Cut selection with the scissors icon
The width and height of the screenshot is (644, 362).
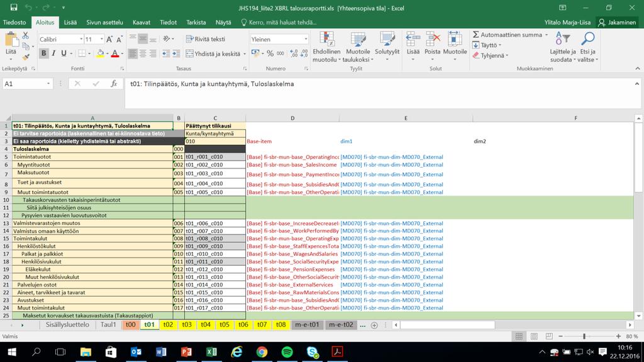[x=25, y=36]
